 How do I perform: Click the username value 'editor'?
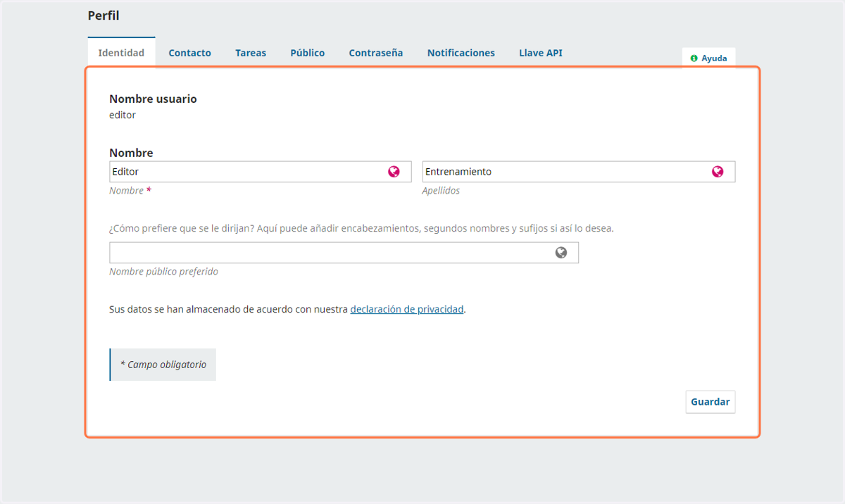123,115
